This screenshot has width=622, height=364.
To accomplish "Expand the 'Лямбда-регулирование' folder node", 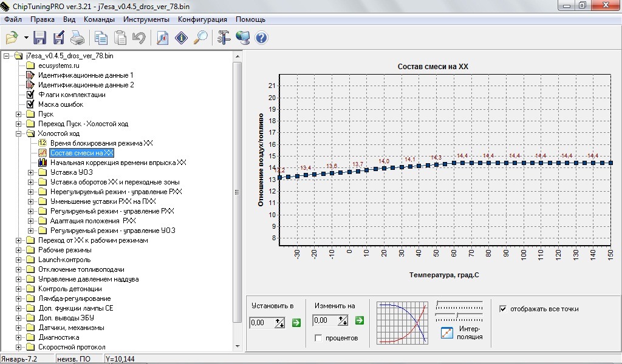I will tap(19, 298).
